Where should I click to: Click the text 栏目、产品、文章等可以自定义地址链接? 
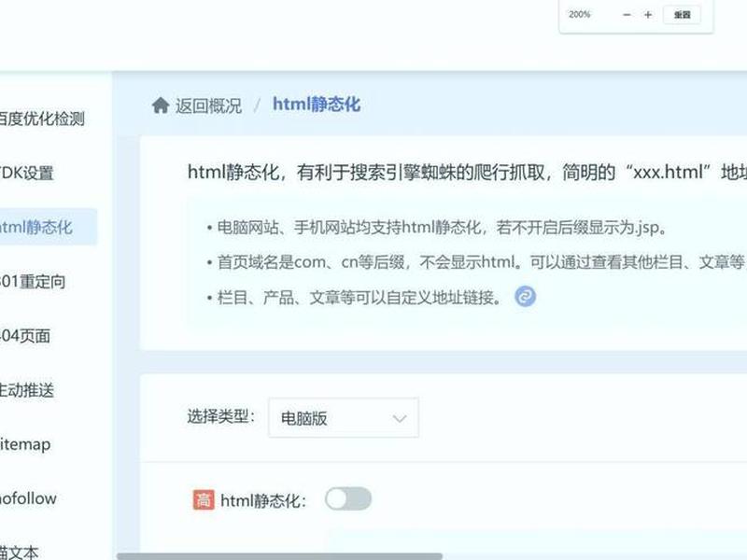point(359,298)
